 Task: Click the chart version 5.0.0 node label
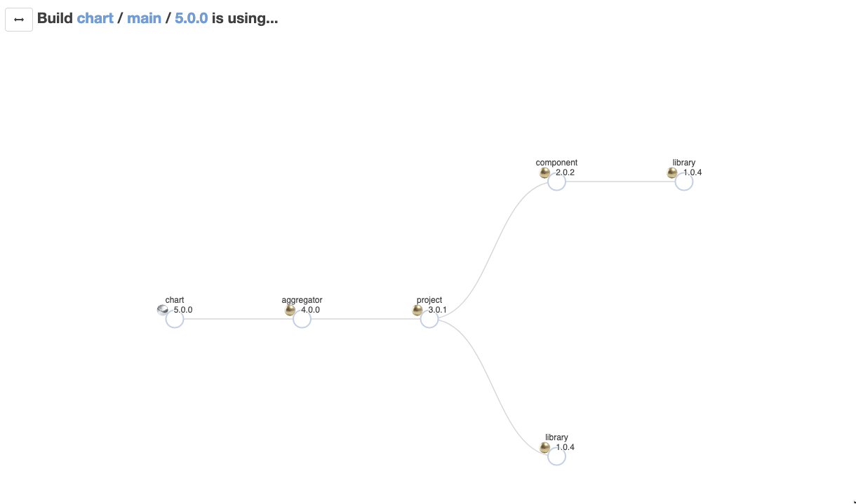tap(183, 310)
